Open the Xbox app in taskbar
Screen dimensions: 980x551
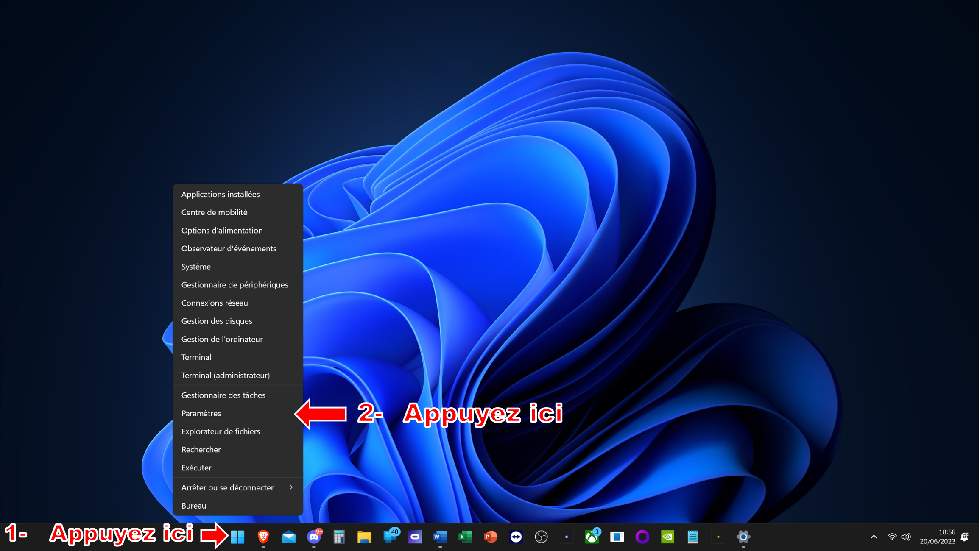coord(592,537)
